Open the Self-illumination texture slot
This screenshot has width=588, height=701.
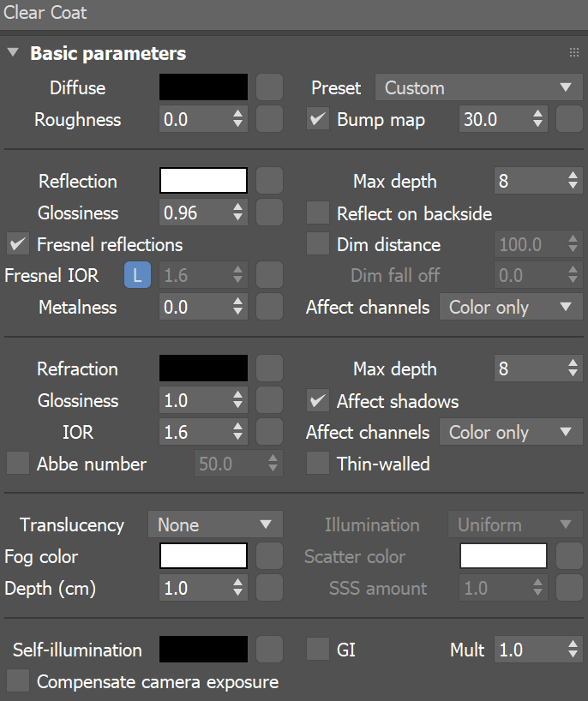pos(269,650)
